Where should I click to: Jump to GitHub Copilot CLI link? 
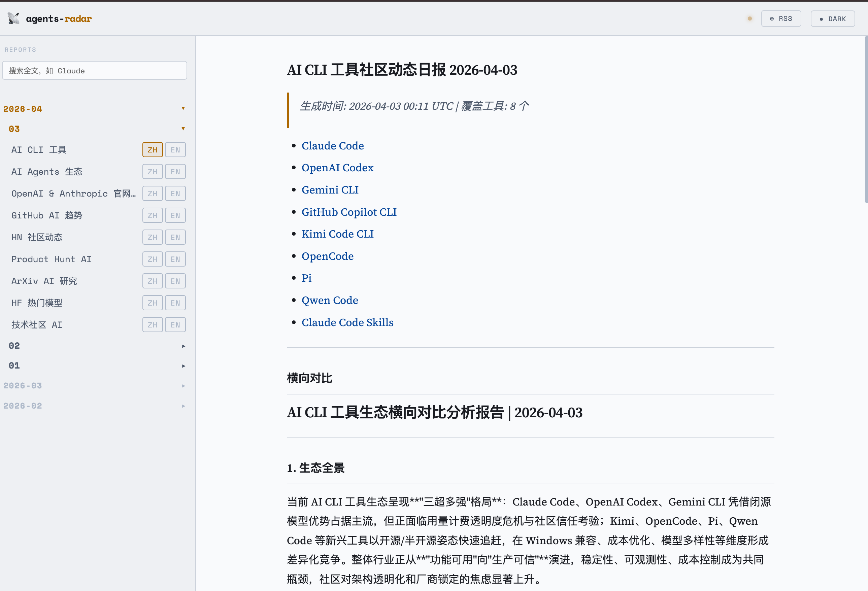point(349,212)
